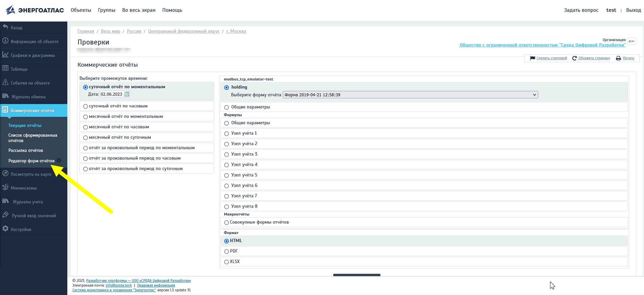Open События на объекте warning icon

5,82
